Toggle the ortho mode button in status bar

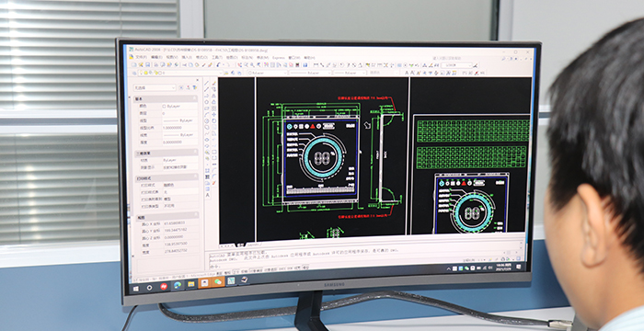pyautogui.click(x=236, y=271)
